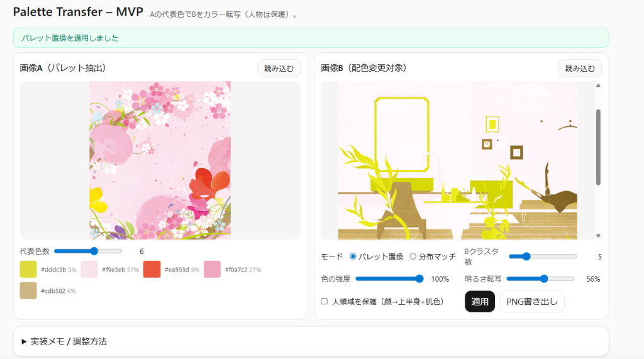
Task: Click the tan #cdb582 color swatch
Action: [x=29, y=290]
